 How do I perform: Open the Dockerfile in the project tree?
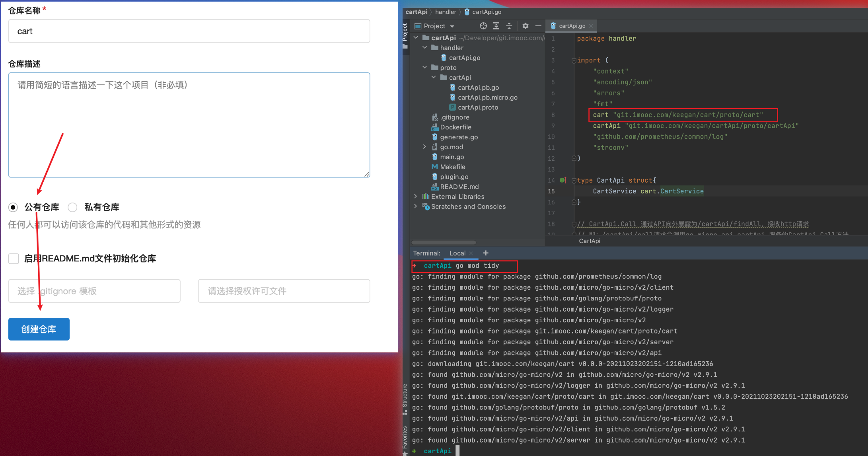(456, 127)
